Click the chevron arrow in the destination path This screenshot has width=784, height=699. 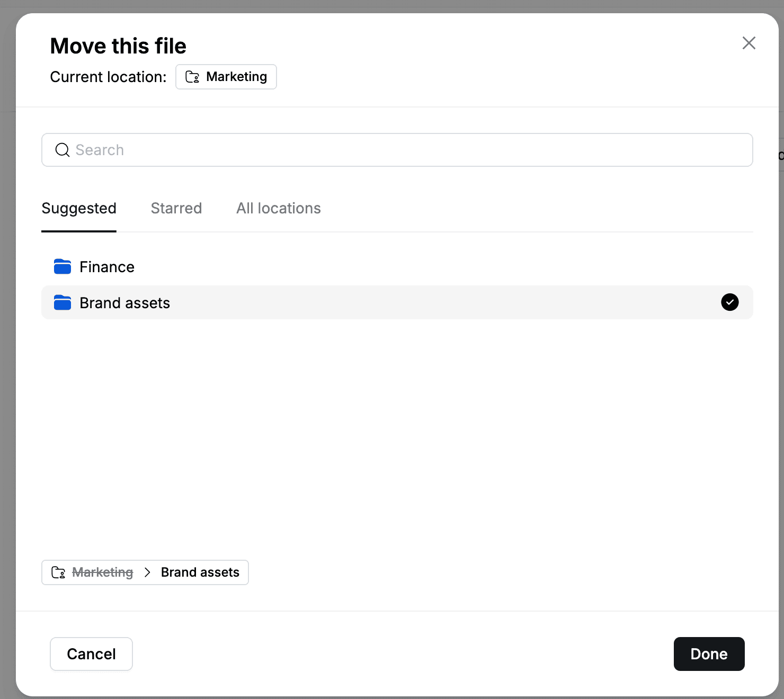click(147, 572)
